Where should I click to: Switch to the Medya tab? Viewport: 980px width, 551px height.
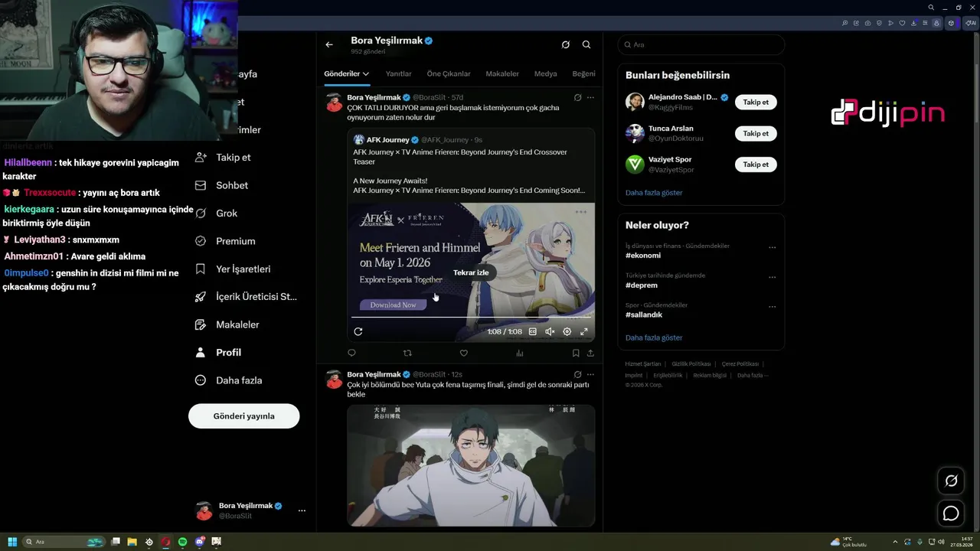[545, 74]
